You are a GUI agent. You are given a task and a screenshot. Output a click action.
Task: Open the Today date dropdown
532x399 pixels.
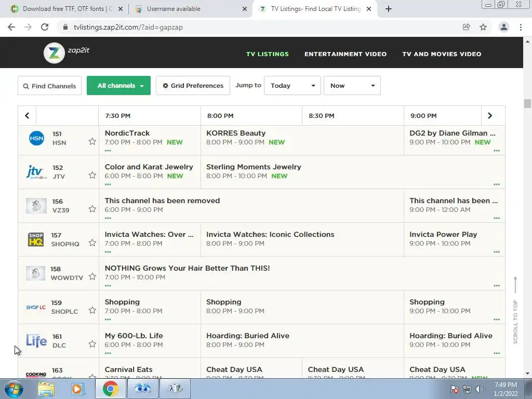[x=292, y=86]
